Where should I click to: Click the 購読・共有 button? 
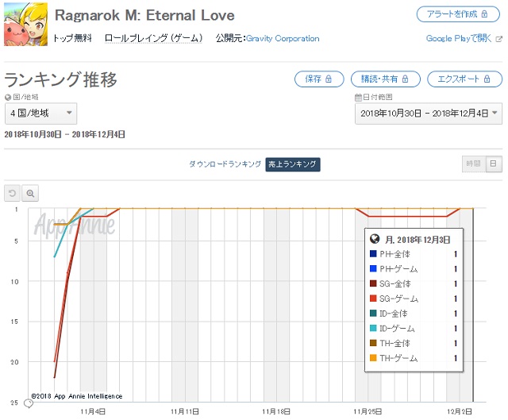[385, 79]
